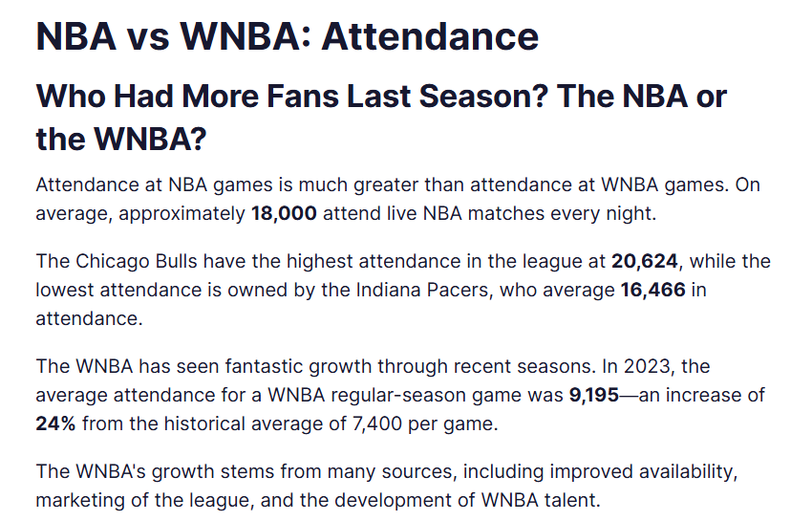The height and width of the screenshot is (521, 812).
Task: Click the bold 24% increase figure
Action: tap(55, 423)
